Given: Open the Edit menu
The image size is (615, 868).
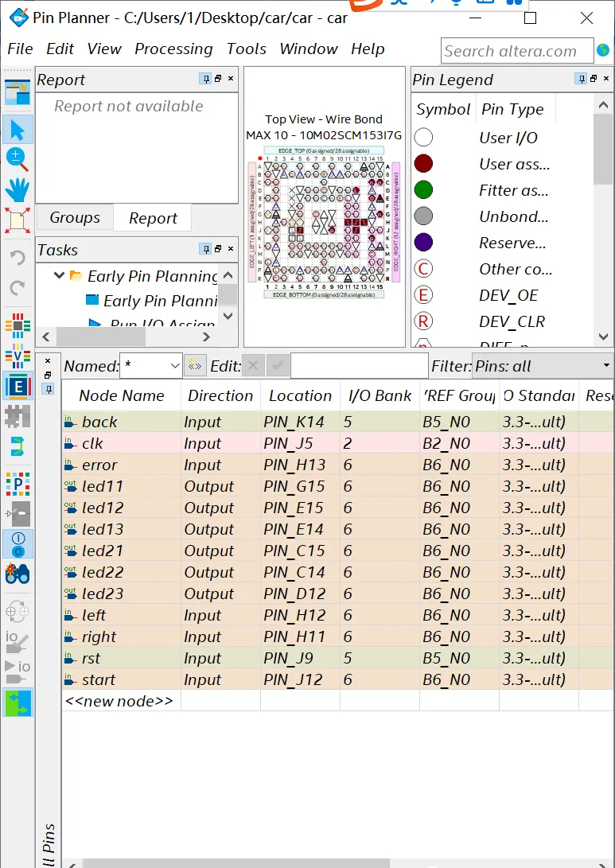Looking at the screenshot, I should (x=60, y=49).
